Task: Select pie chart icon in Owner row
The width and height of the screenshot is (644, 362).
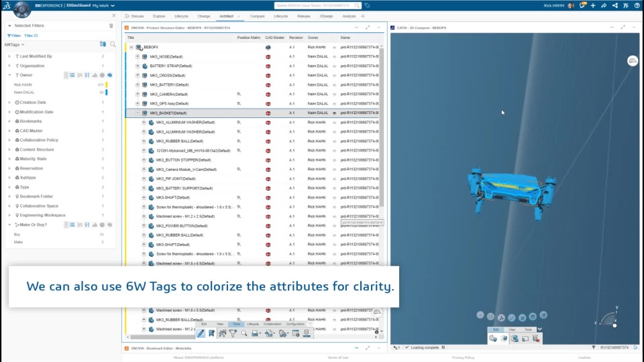Action: coord(102,75)
